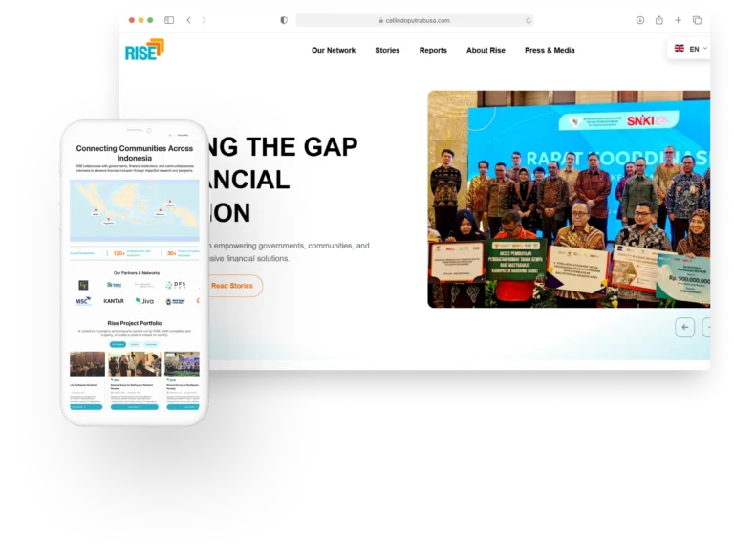Expand the EN language dropdown
Viewport: 734px width, 560px height.
[x=691, y=49]
